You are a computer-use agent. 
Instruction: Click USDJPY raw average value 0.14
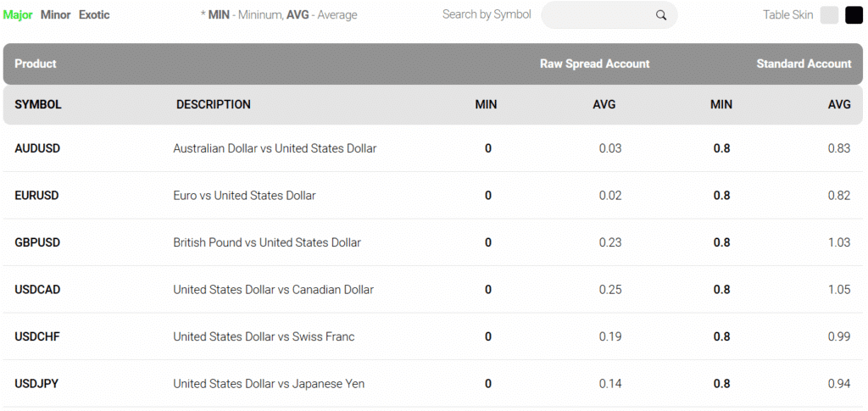[610, 383]
